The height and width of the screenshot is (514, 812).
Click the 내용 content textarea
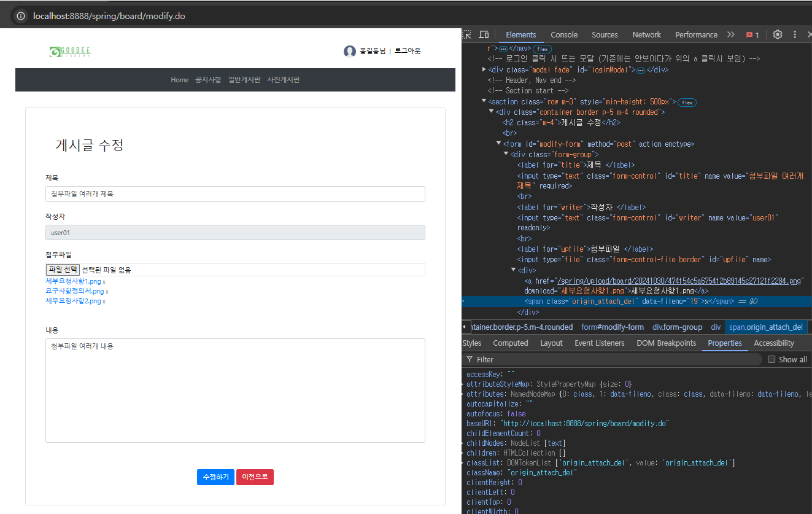(x=235, y=391)
